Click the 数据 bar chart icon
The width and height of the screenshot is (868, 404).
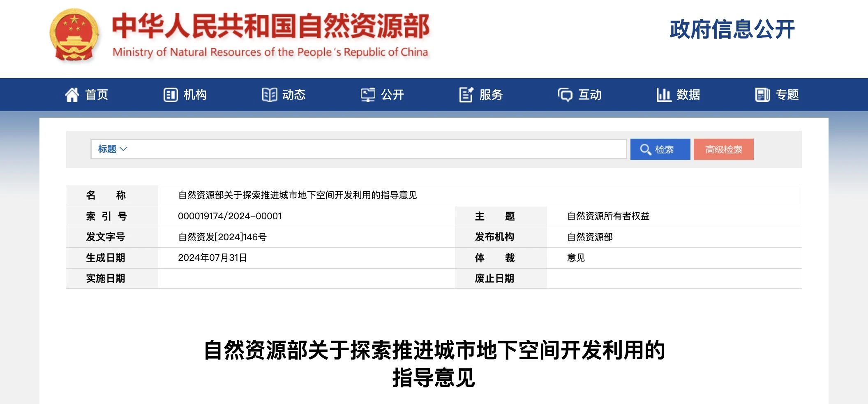pyautogui.click(x=663, y=95)
